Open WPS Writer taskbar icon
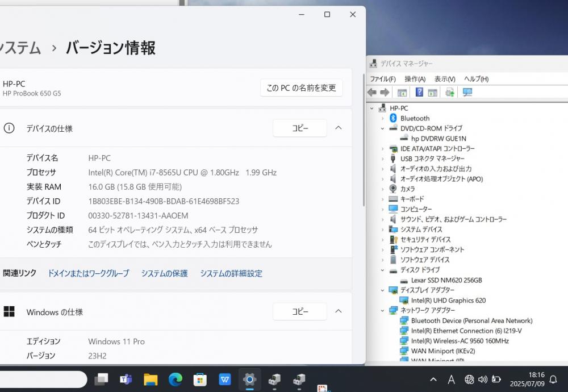568x392 pixels. click(224, 380)
